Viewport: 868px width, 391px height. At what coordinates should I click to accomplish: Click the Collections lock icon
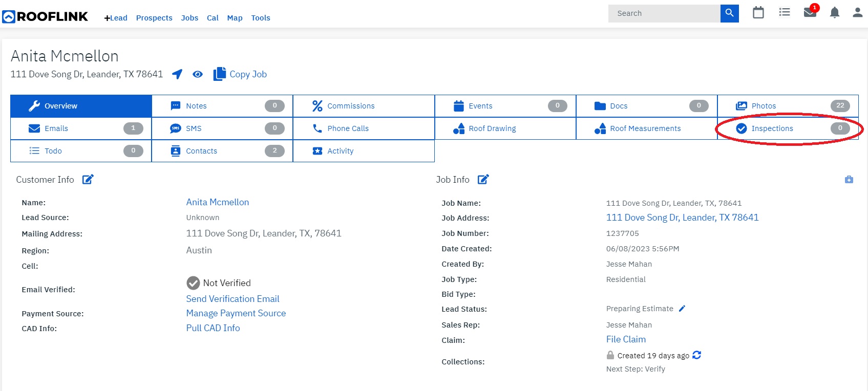(x=610, y=355)
